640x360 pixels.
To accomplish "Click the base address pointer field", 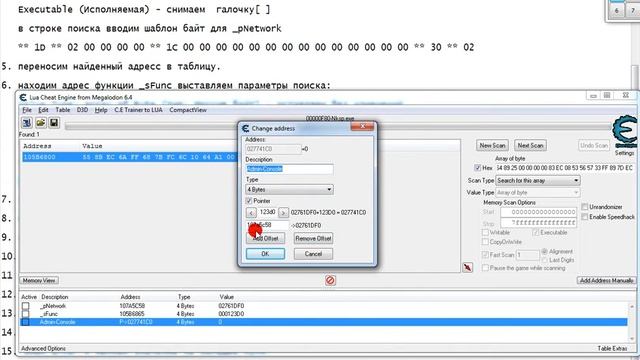I will (267, 225).
